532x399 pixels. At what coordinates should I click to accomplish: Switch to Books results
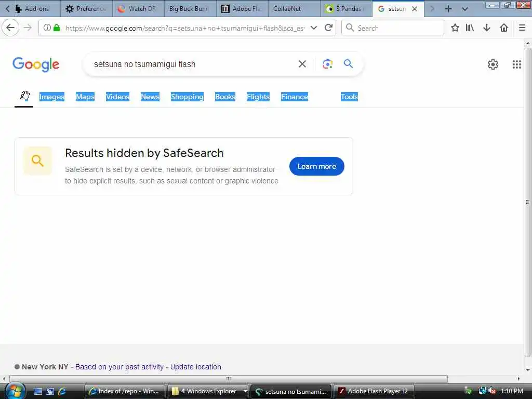tap(225, 97)
